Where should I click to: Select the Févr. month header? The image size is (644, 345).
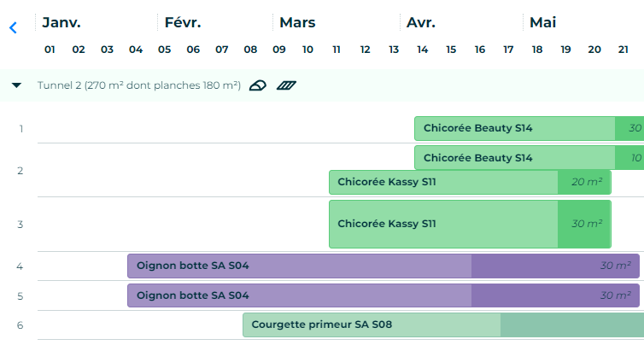183,22
